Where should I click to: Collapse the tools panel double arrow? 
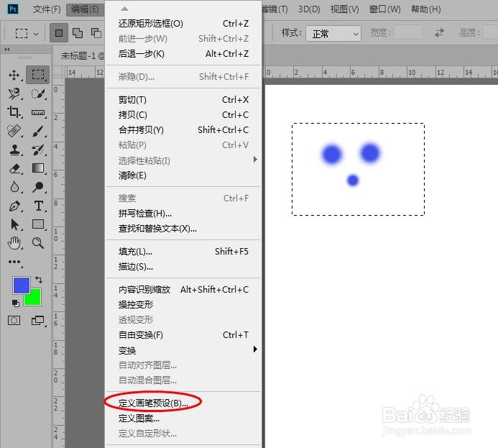pos(7,49)
